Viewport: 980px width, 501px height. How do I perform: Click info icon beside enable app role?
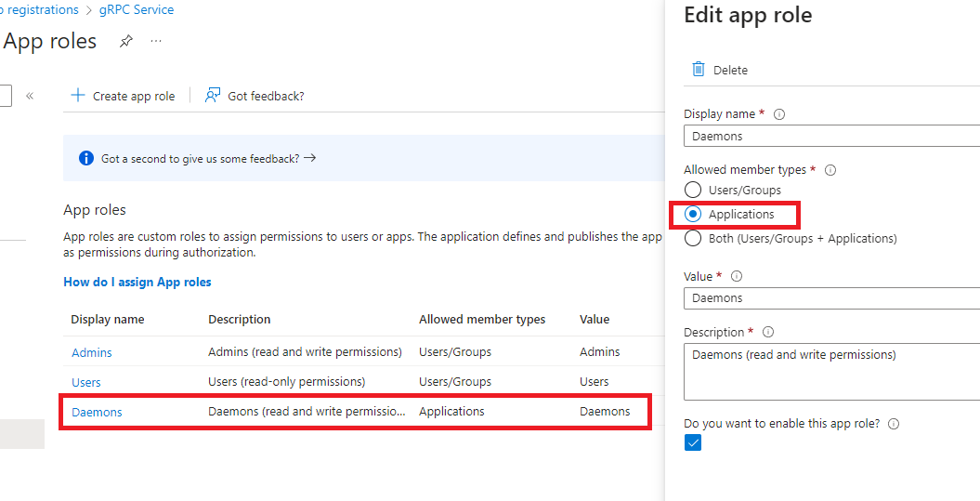pos(894,424)
